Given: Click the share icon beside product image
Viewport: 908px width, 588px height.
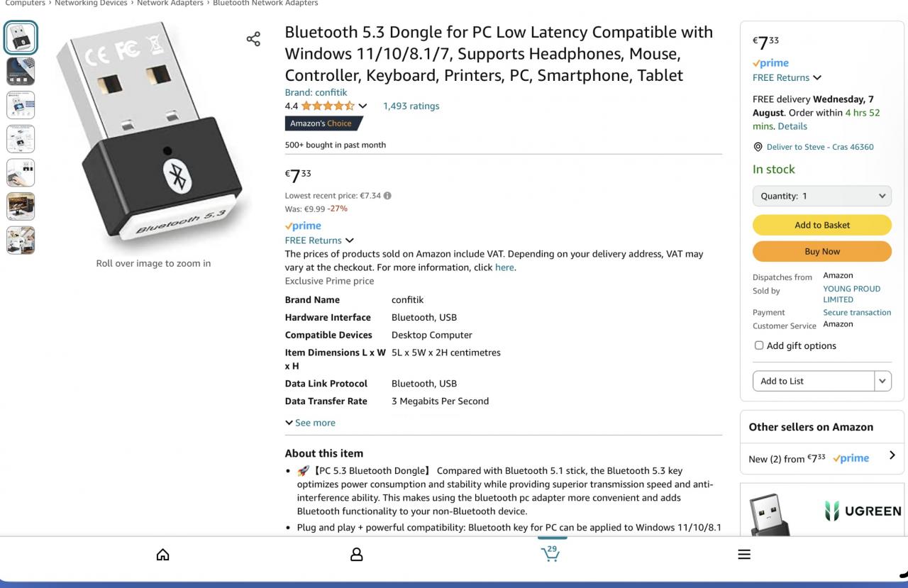Looking at the screenshot, I should [x=253, y=39].
